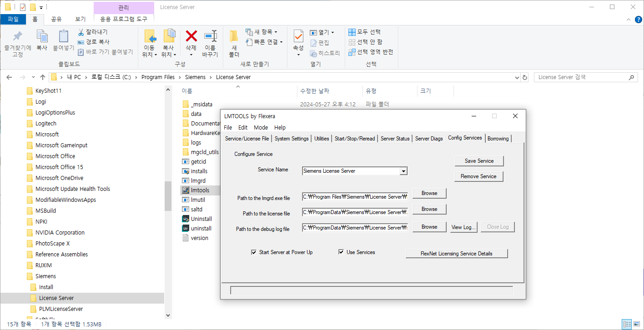Image resolution: width=644 pixels, height=330 pixels.
Task: Go up one folder level arrow
Action: point(43,77)
